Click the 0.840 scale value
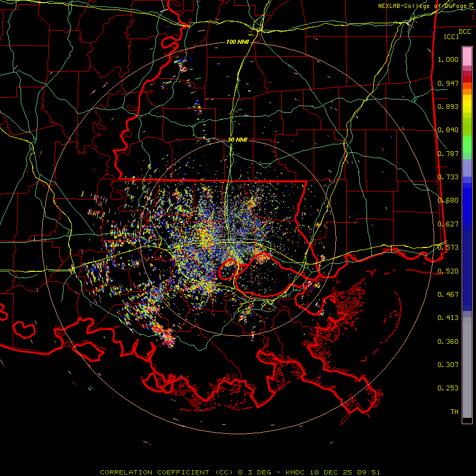The height and width of the screenshot is (476, 476). tap(448, 130)
